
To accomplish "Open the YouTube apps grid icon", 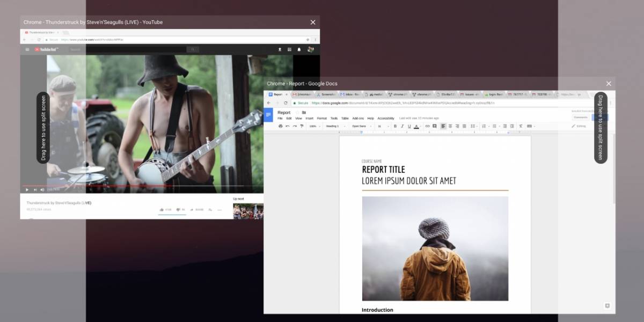I will click(x=289, y=49).
